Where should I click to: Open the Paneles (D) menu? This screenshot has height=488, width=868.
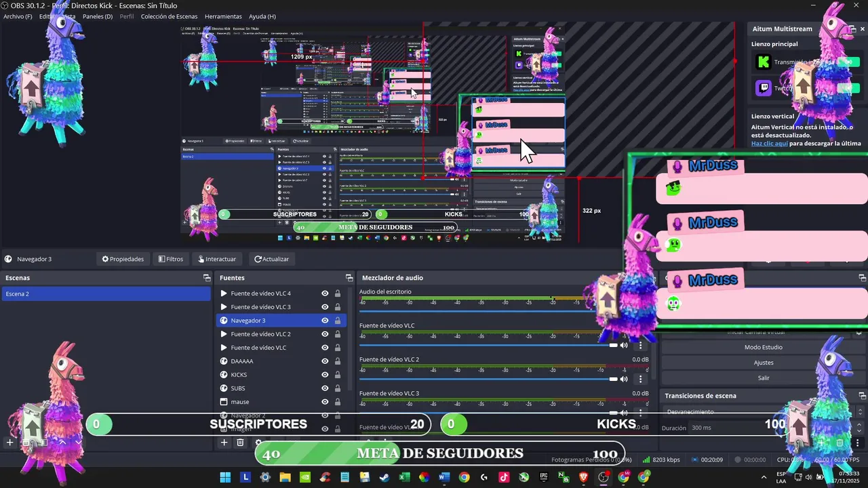[98, 16]
